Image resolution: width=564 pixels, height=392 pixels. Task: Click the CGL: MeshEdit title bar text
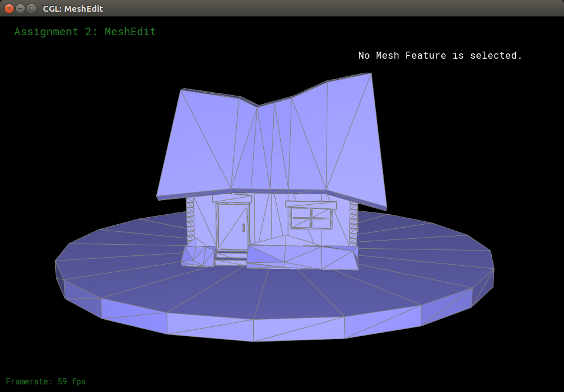point(73,9)
